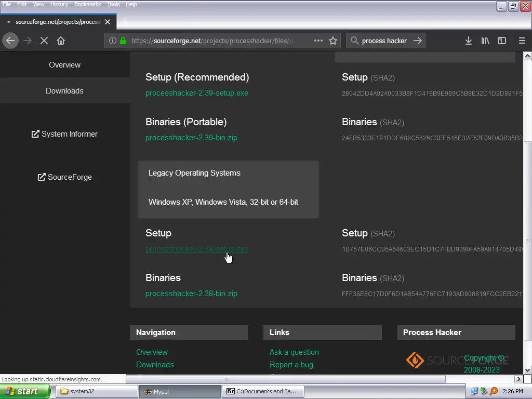Open the Bookmarks menu

coord(87,4)
